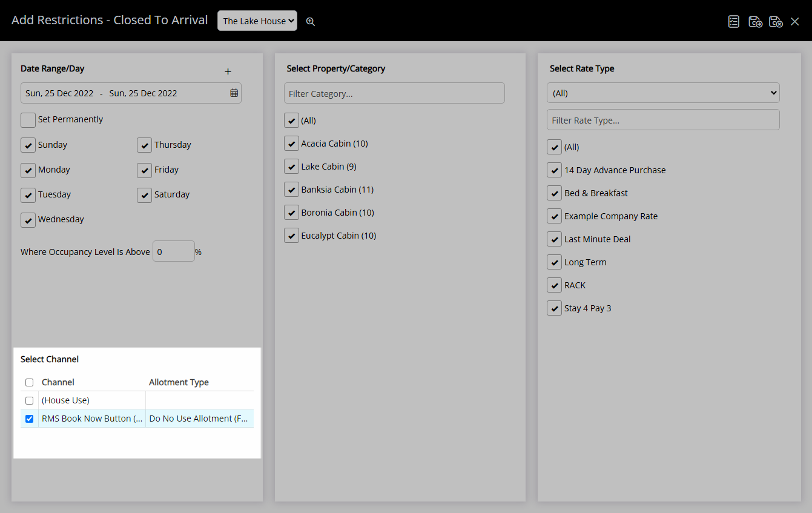Uncheck RMS Book Now Button channel
Screen dimensions: 812x513
tap(29, 419)
